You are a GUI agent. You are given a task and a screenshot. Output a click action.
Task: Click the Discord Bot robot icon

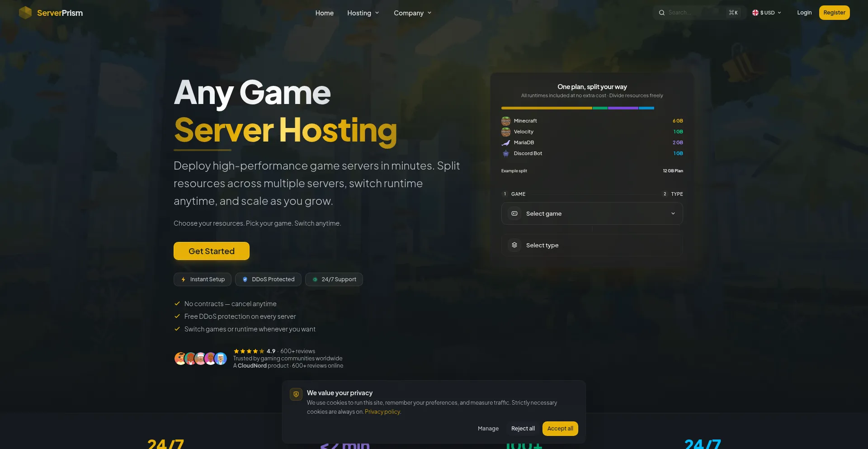pyautogui.click(x=506, y=154)
